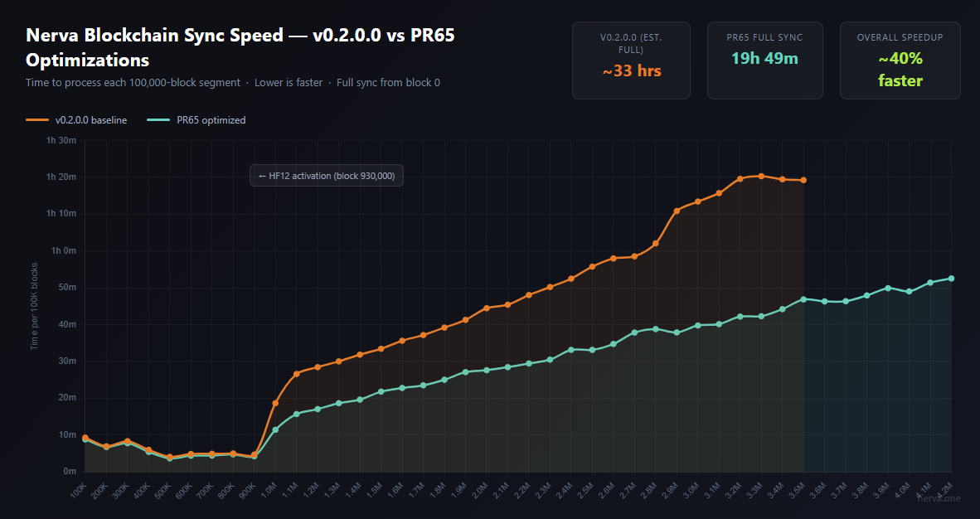Select the orange baseline point at 2.0M
The height and width of the screenshot is (519, 980).
[x=486, y=308]
